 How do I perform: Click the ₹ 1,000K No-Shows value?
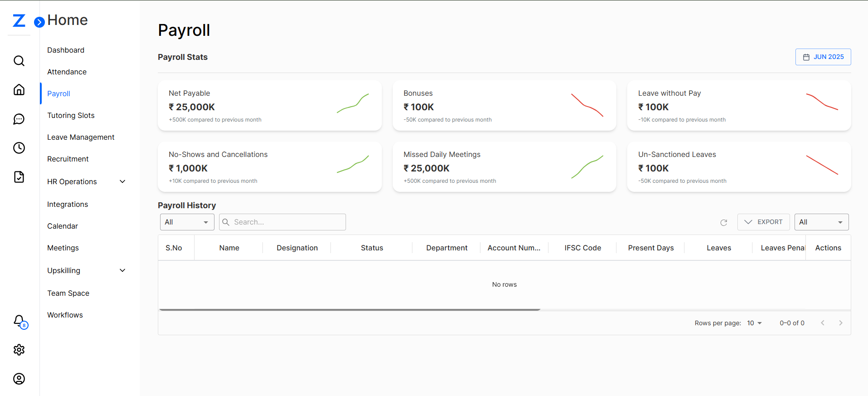pyautogui.click(x=188, y=168)
